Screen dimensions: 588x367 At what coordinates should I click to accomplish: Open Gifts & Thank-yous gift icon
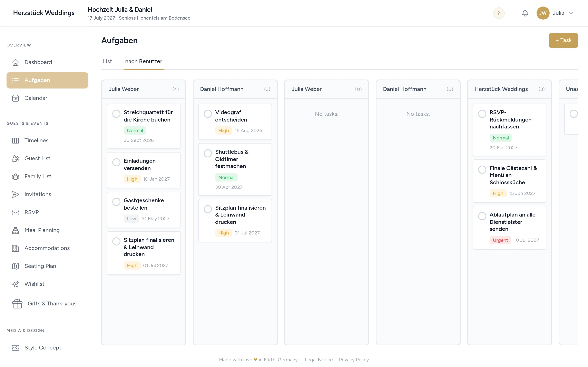(17, 303)
